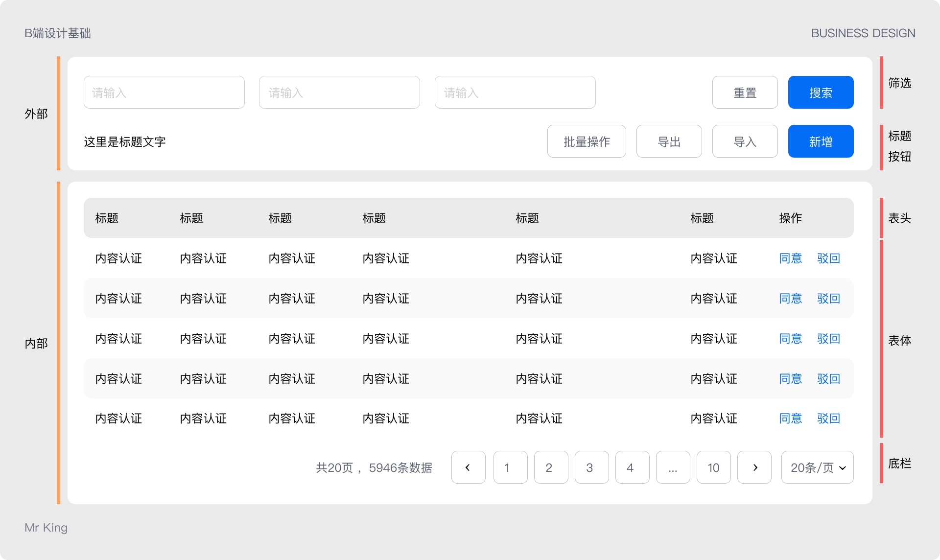Select page 2 in the pagination

[551, 467]
